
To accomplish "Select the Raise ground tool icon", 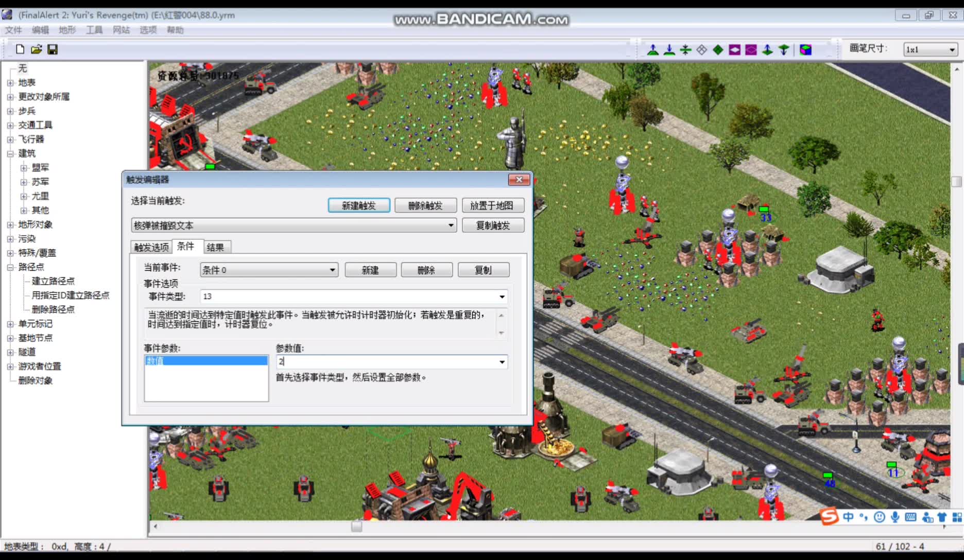I will [653, 50].
